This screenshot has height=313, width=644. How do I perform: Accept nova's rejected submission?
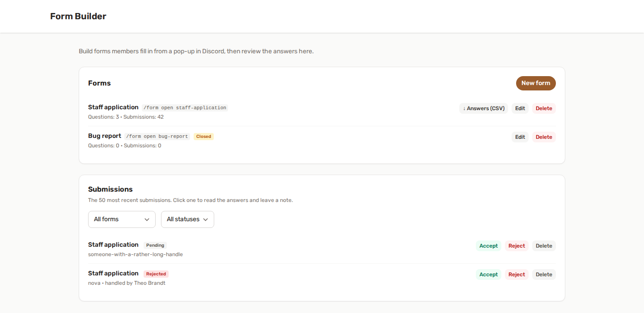(x=488, y=274)
